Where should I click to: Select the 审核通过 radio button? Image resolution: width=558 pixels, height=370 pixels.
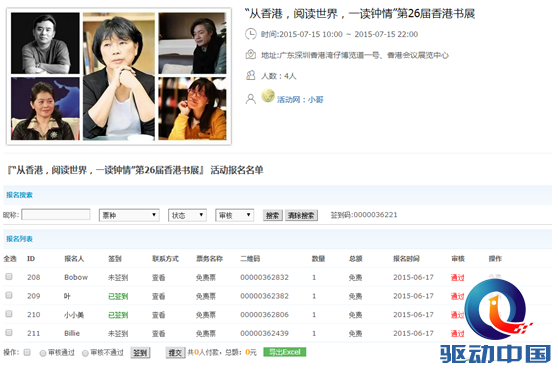(x=43, y=353)
